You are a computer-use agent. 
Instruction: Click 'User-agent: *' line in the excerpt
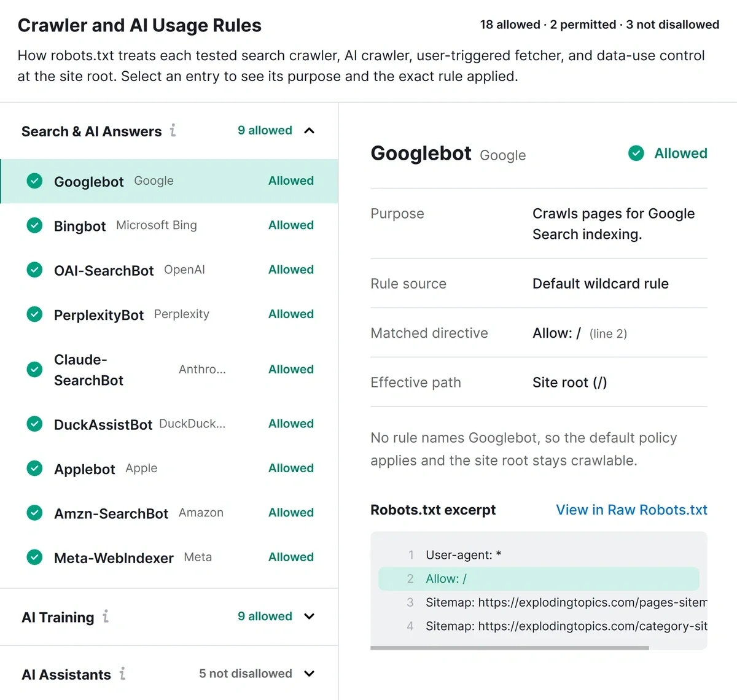[464, 555]
